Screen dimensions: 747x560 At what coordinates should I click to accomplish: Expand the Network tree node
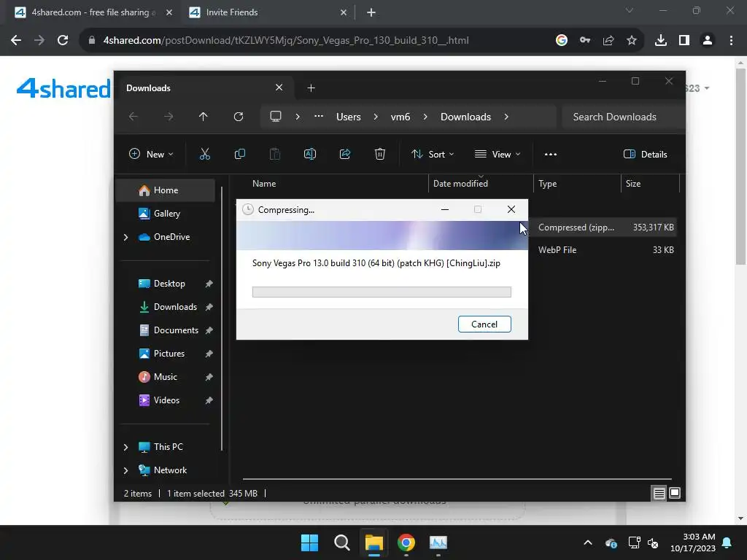[125, 470]
